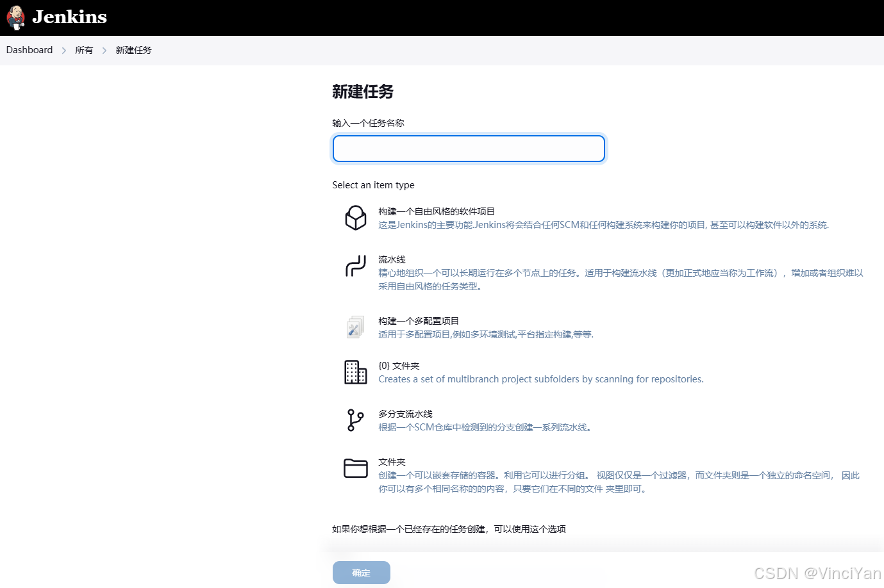Open the Jenkins home title link

pos(69,17)
